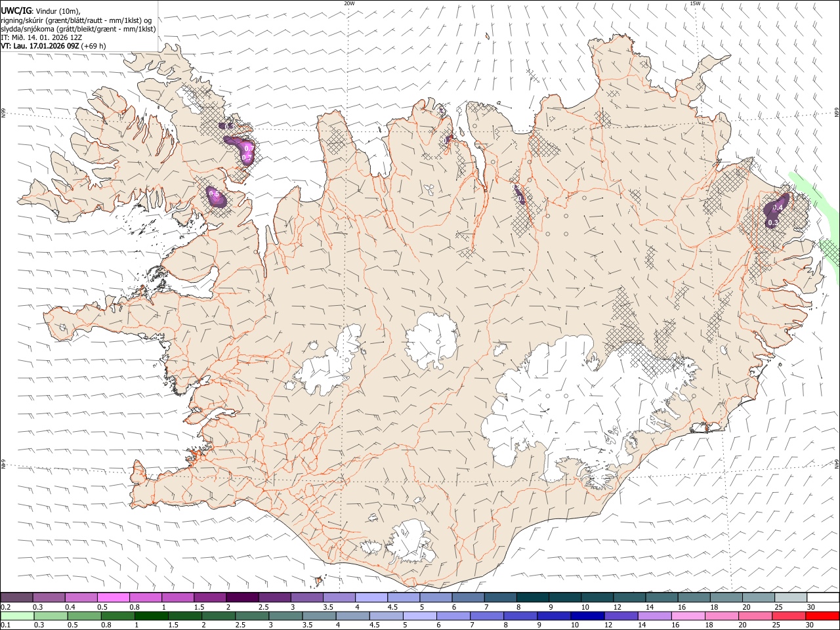
Task: Pick the pale grey swatch labeled 25 in upper legend
Action: point(791,598)
